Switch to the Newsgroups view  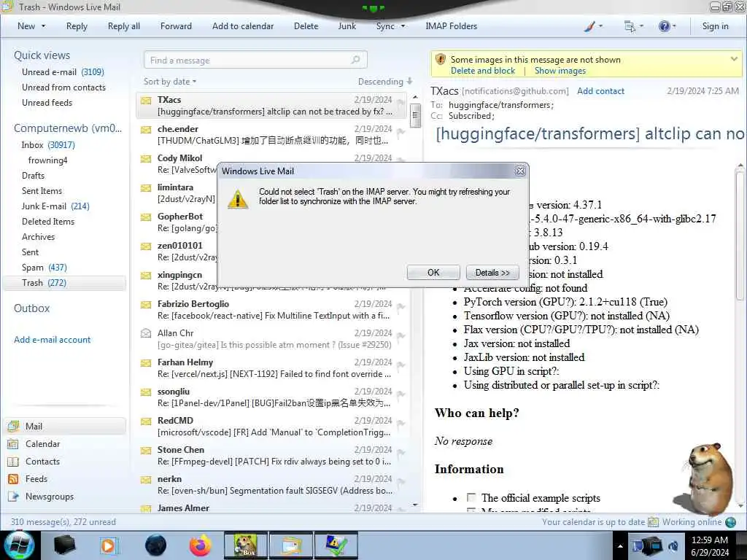[50, 496]
